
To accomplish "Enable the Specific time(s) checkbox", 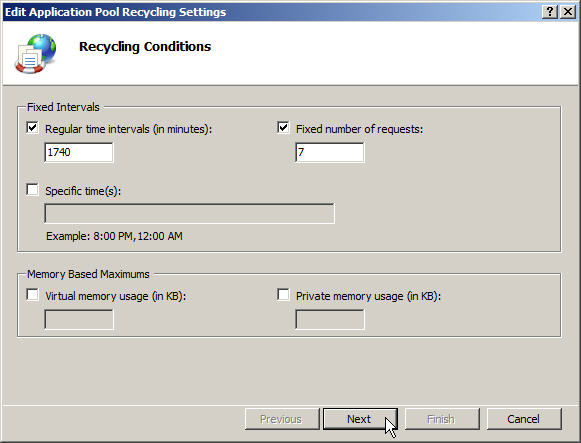I will [x=32, y=190].
